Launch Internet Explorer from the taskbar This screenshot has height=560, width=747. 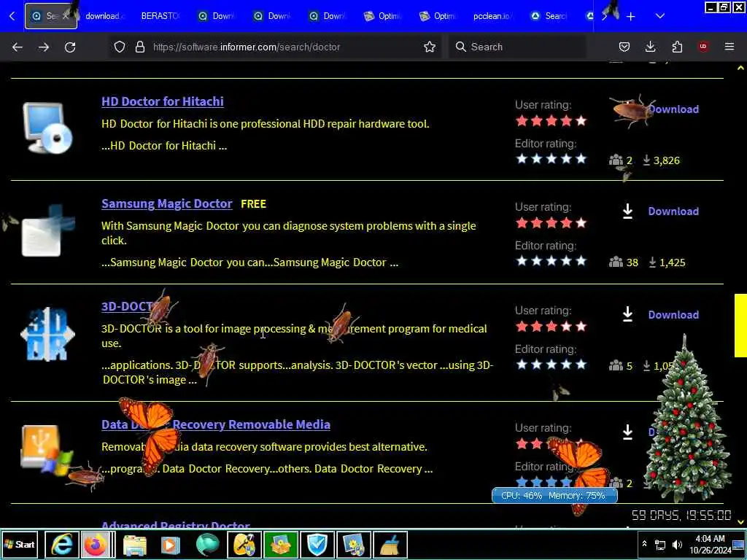pyautogui.click(x=62, y=545)
